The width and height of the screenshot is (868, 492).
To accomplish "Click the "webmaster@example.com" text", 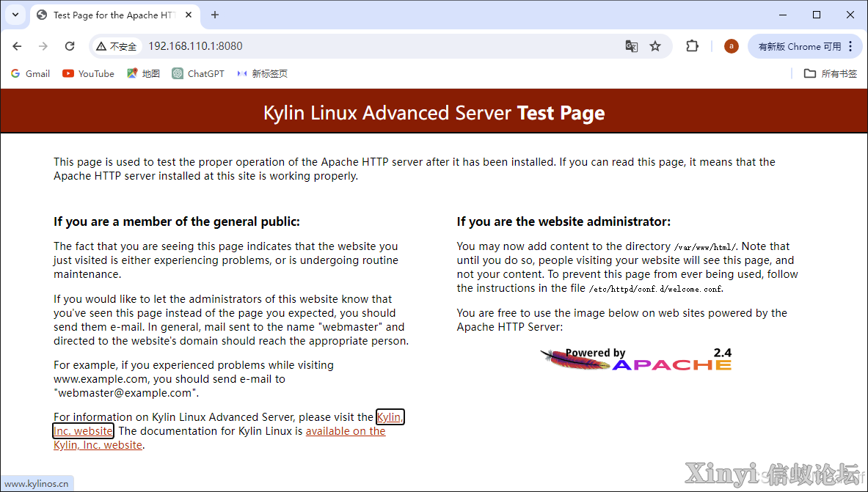I will coord(125,393).
